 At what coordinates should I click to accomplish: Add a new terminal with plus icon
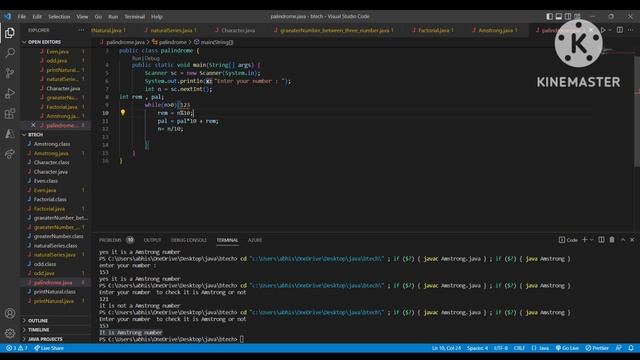[x=584, y=240]
